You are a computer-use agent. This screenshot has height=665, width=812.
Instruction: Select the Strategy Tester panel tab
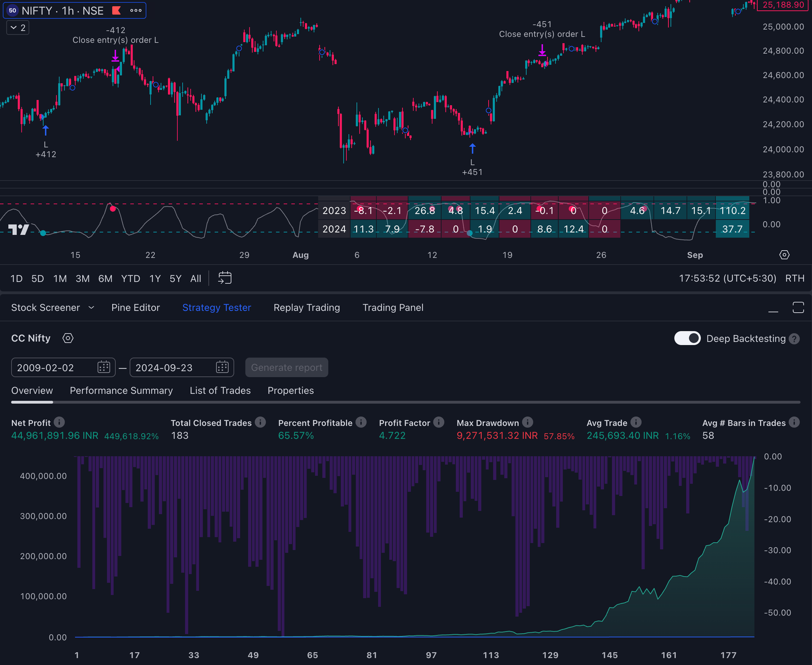[x=217, y=308]
